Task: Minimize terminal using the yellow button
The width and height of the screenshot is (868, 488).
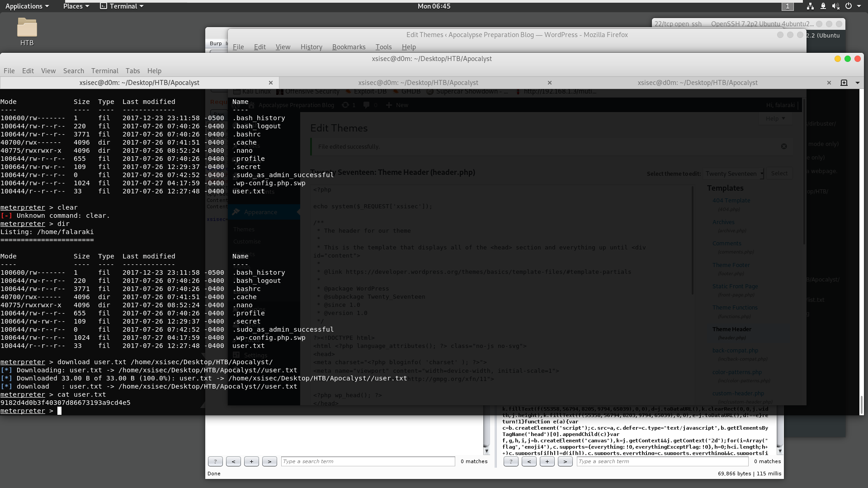Action: pos(838,59)
